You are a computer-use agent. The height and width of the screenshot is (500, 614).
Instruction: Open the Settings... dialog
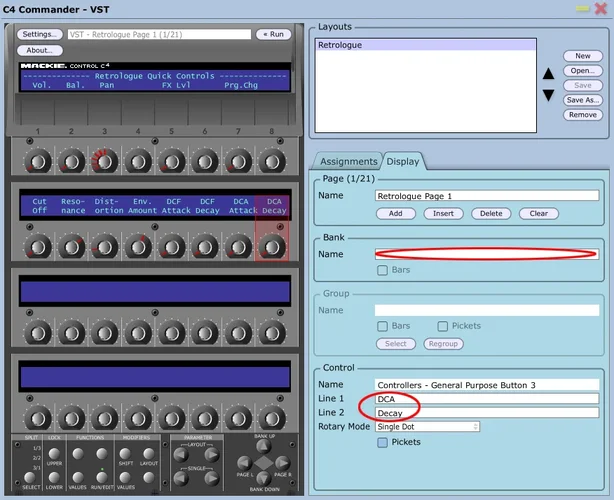point(40,34)
